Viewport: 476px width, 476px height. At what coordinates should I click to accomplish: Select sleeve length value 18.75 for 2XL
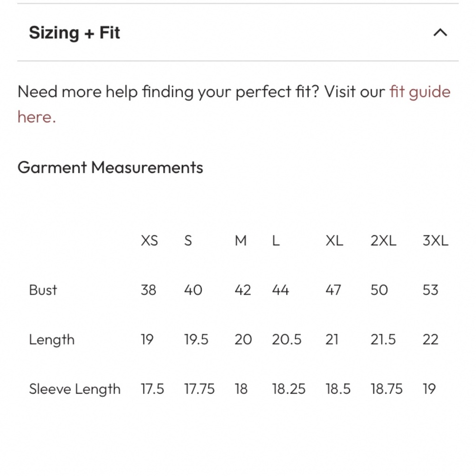coord(387,389)
